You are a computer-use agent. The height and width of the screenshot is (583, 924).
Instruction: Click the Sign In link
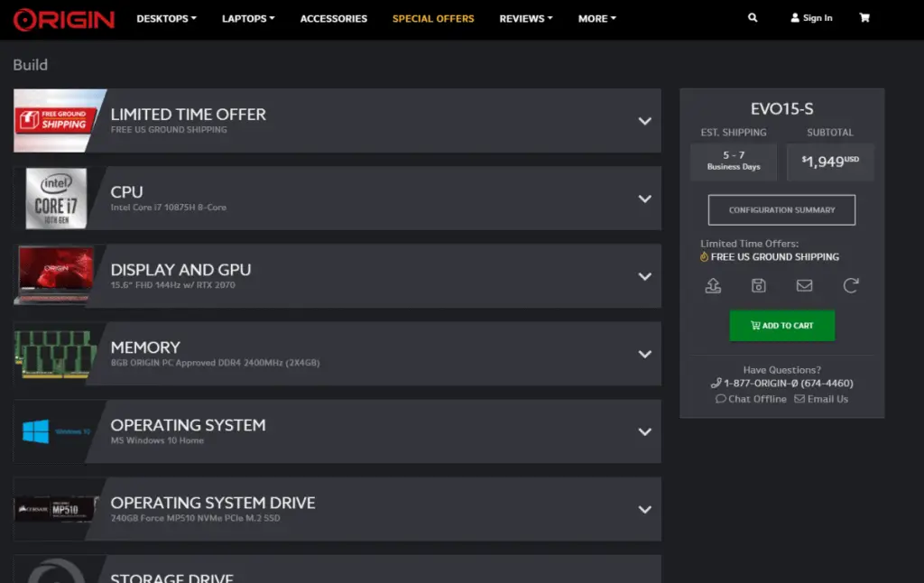(811, 18)
